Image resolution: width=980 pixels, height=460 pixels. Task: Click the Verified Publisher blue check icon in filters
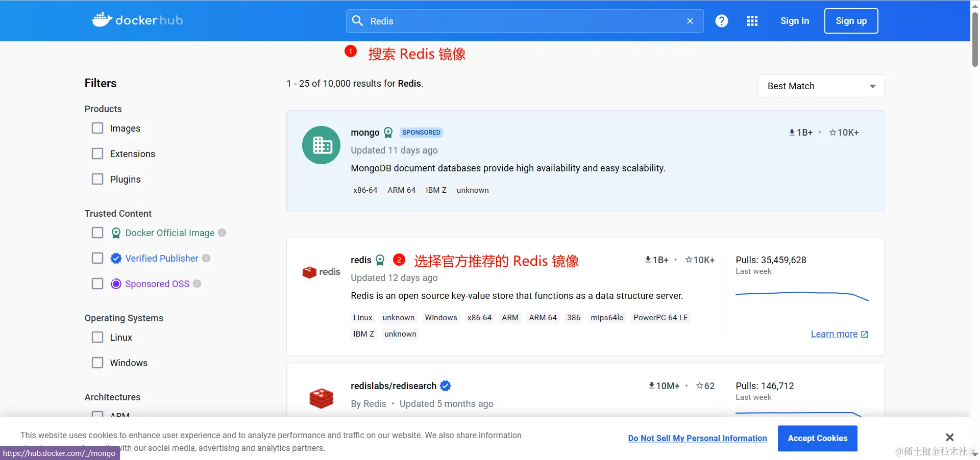(x=116, y=258)
